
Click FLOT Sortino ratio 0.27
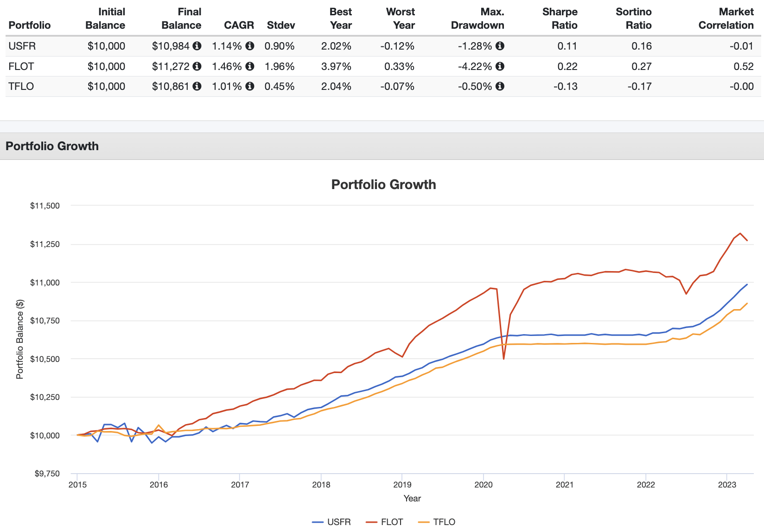[x=642, y=66]
